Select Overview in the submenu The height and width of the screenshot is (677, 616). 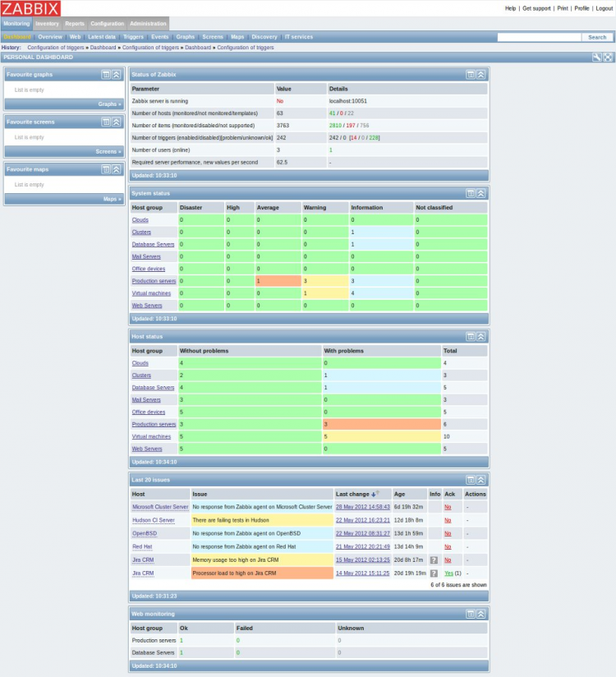point(50,37)
